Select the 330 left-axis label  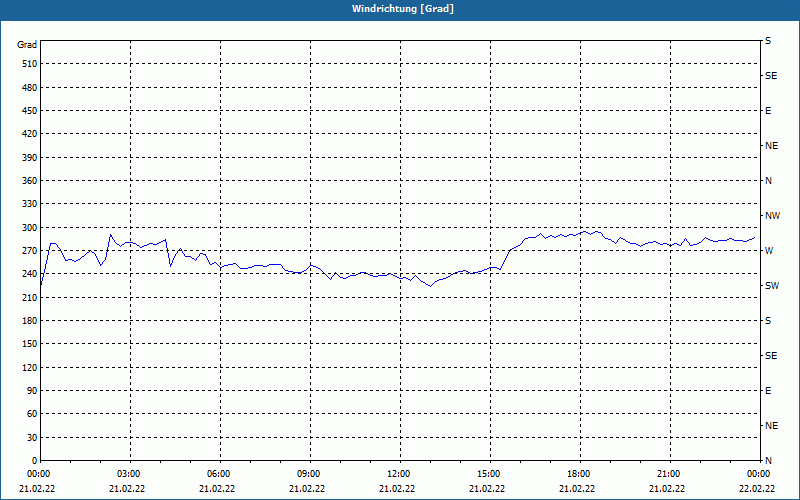[x=29, y=204]
